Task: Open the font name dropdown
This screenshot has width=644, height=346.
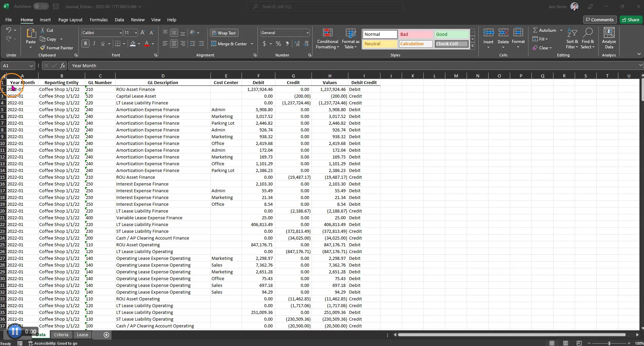Action: pos(120,33)
